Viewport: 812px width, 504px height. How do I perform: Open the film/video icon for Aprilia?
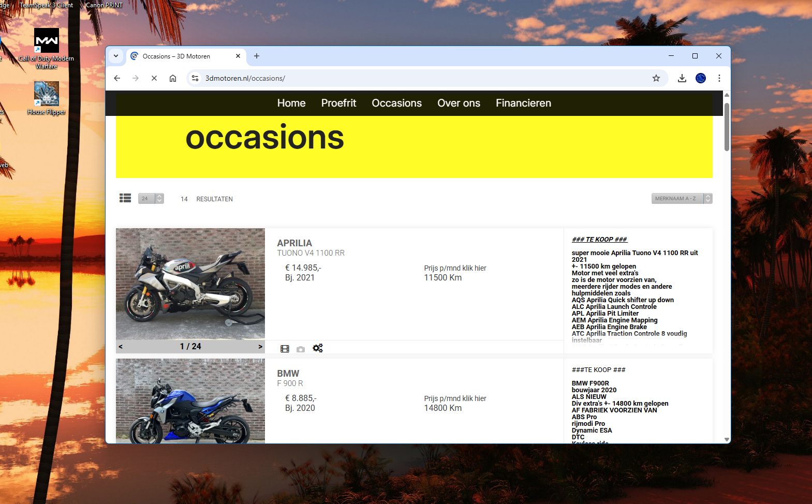[x=285, y=349]
